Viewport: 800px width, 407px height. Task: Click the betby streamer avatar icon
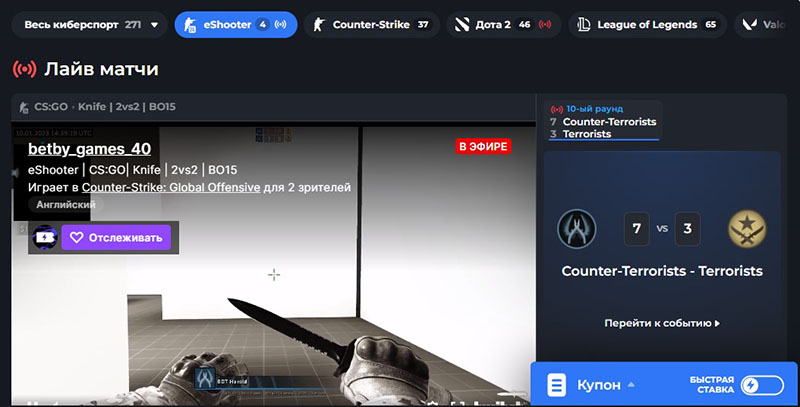click(x=45, y=237)
